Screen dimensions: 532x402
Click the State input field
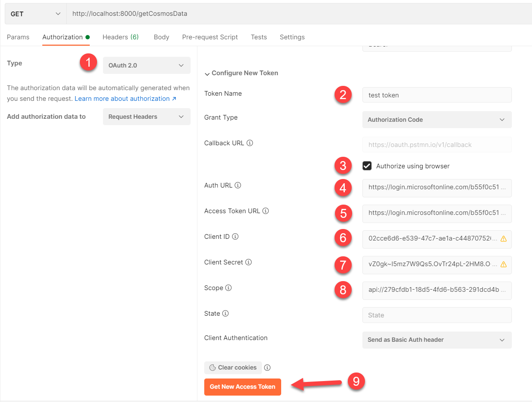pyautogui.click(x=437, y=315)
